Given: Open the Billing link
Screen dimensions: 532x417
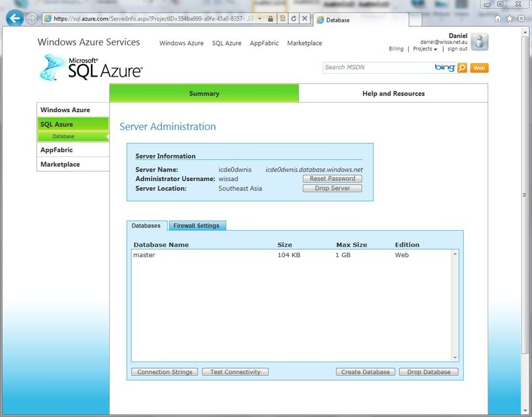Looking at the screenshot, I should click(x=396, y=49).
